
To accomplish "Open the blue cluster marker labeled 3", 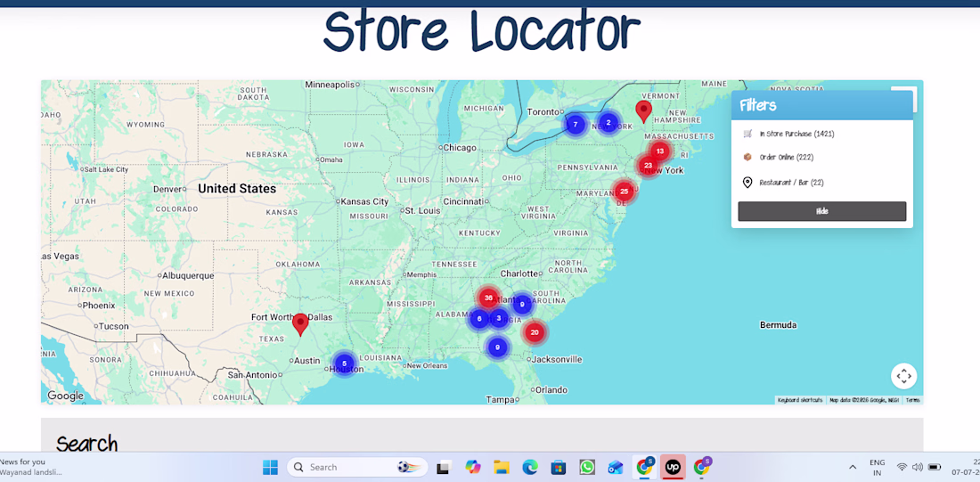I will tap(498, 318).
